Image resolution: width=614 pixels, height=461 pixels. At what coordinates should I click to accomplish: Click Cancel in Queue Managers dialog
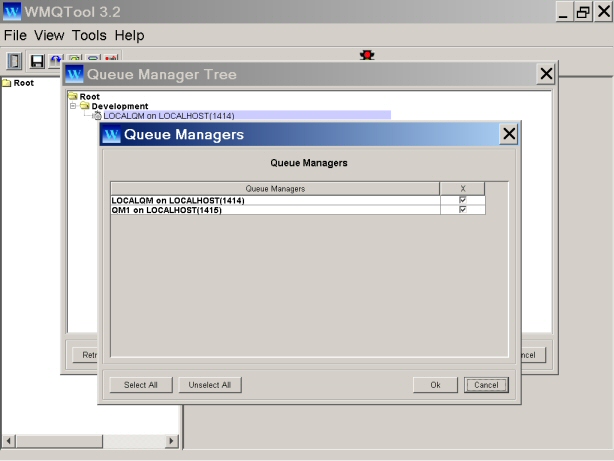click(x=486, y=385)
